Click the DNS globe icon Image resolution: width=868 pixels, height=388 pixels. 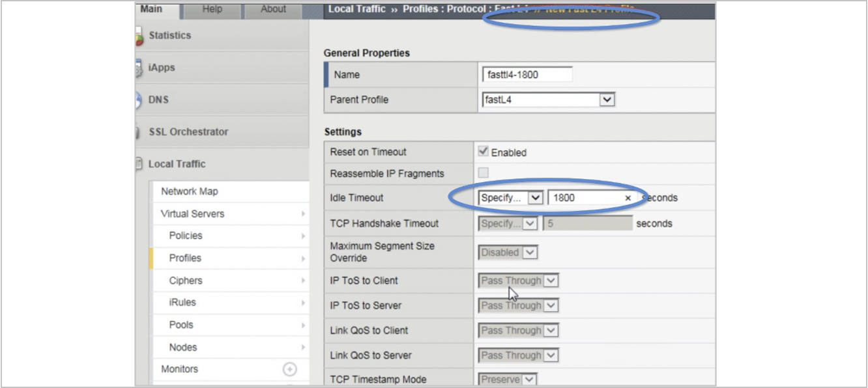(x=138, y=100)
